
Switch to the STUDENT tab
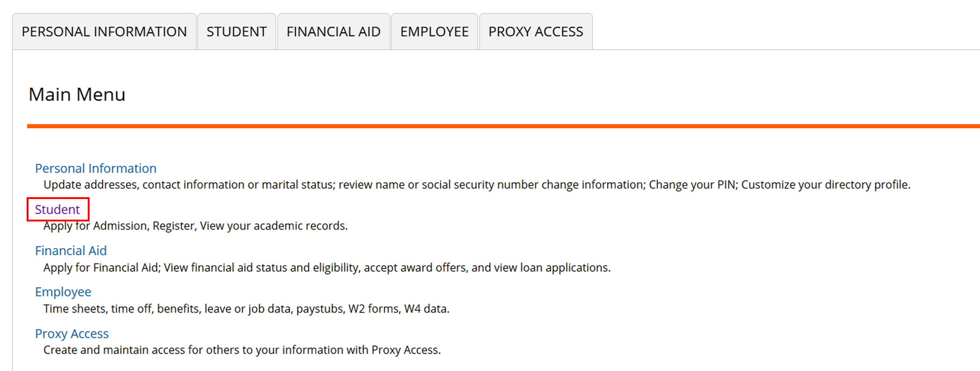pos(237,32)
